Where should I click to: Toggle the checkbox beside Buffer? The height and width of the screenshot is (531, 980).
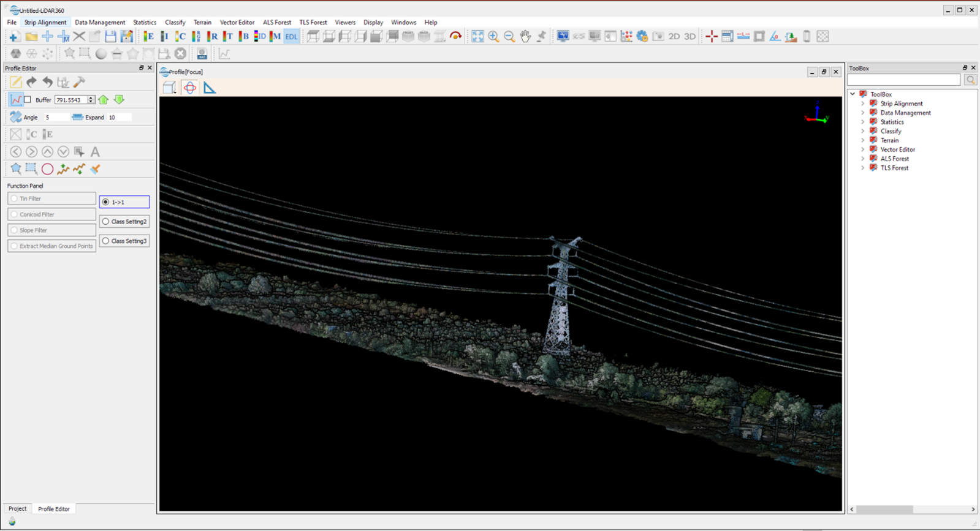coord(28,100)
